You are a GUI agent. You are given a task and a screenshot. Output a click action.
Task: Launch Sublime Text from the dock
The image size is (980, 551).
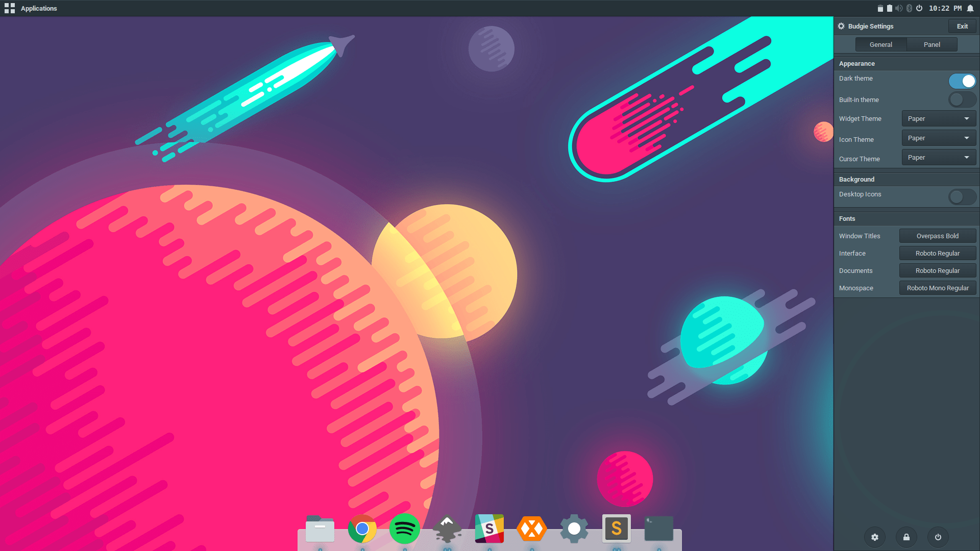pyautogui.click(x=617, y=529)
